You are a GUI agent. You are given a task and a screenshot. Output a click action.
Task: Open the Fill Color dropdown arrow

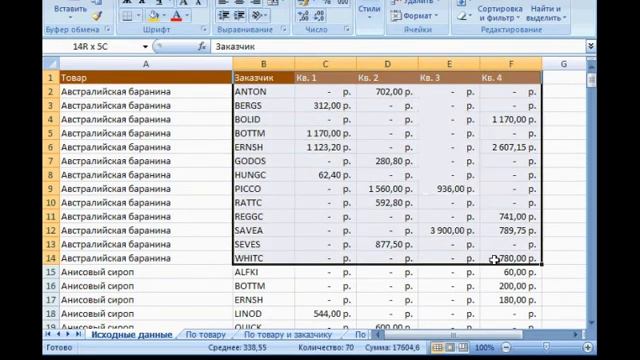click(164, 16)
